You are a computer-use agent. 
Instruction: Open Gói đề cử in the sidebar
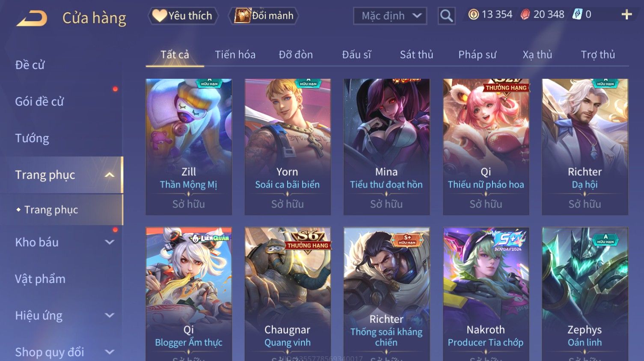point(39,101)
